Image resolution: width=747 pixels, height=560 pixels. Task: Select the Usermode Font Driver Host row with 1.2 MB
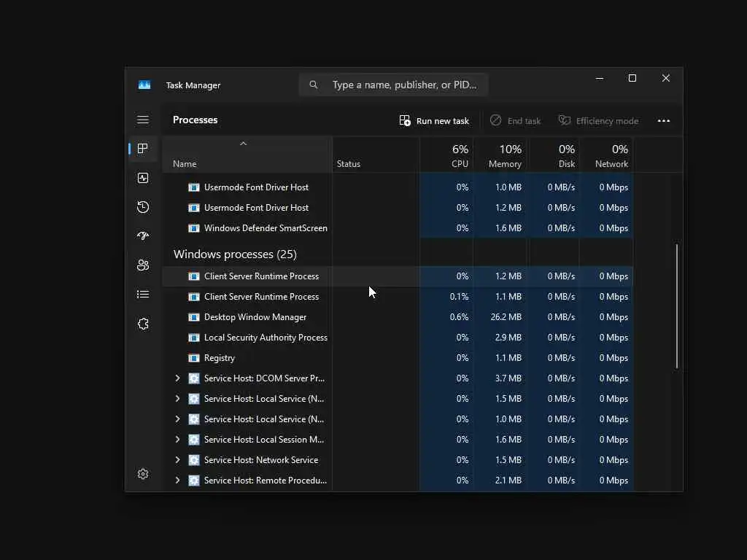pos(398,208)
